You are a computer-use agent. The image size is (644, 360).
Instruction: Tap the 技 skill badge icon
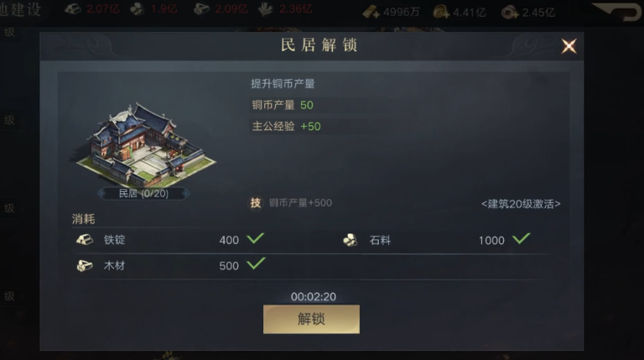click(256, 202)
